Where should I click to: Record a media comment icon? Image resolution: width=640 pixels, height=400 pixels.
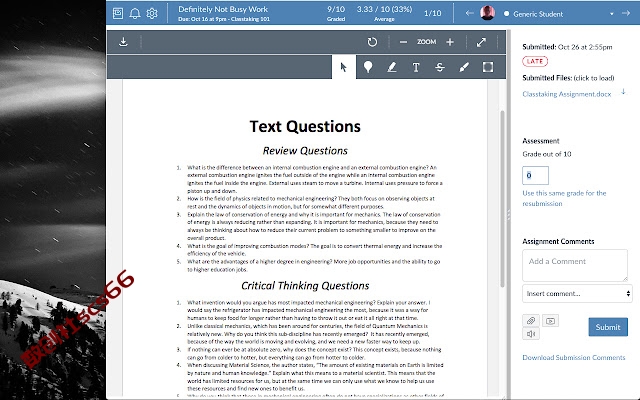click(550, 320)
